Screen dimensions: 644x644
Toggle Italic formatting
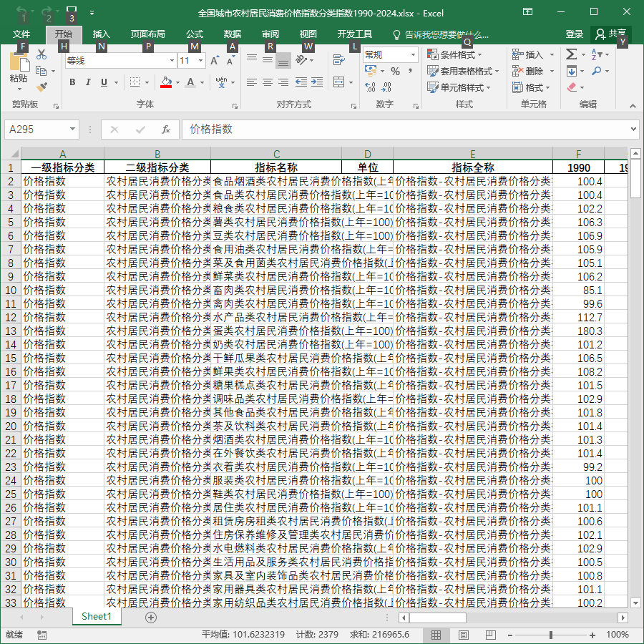[88, 82]
